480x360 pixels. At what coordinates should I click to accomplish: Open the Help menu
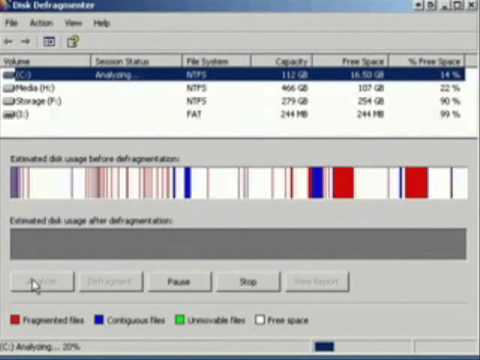[102, 23]
